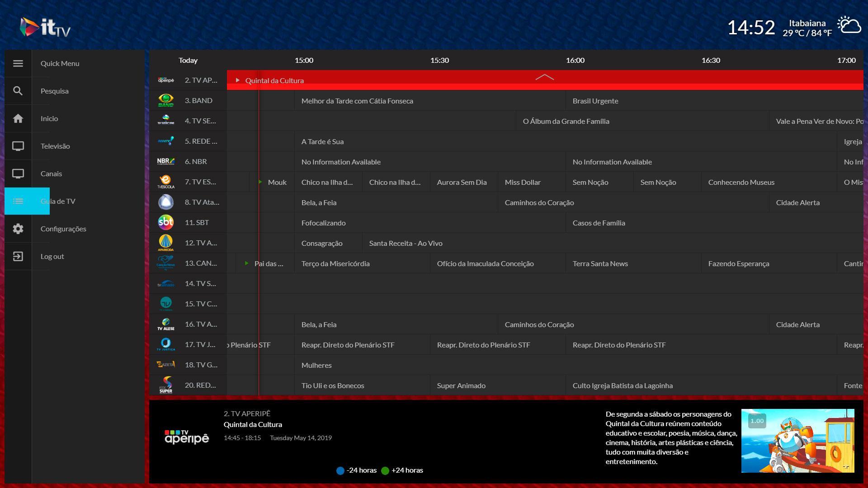The image size is (868, 488).
Task: Click the home icon for Inicio
Action: pos(18,118)
